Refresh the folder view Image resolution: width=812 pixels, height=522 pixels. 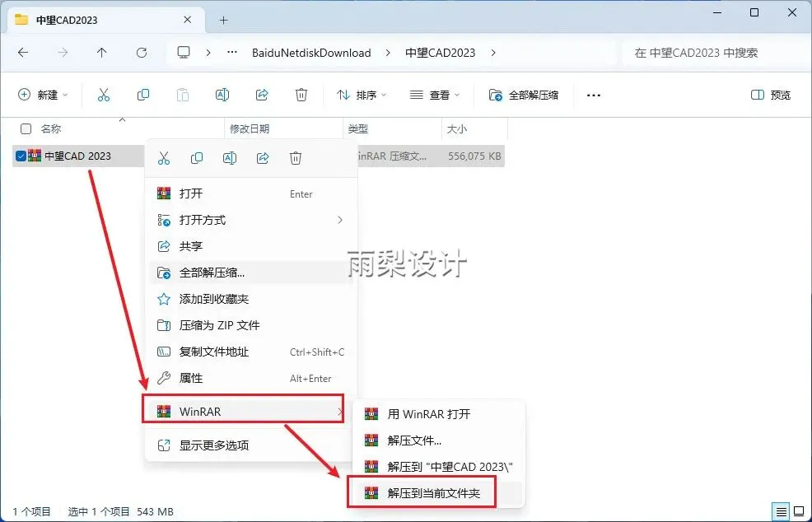point(142,53)
